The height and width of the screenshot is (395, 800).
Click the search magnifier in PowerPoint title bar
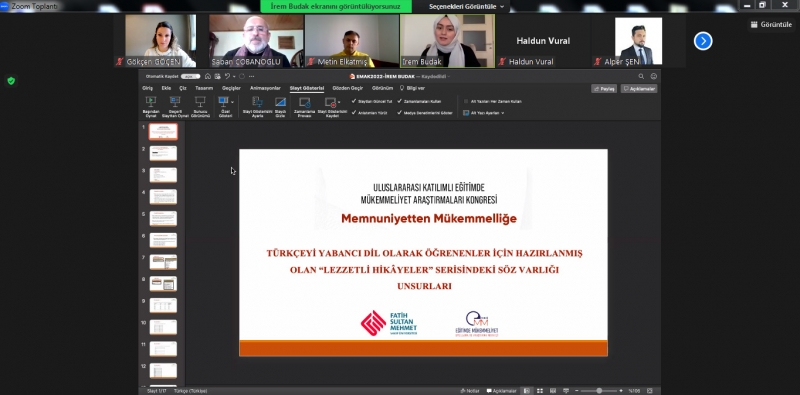641,77
